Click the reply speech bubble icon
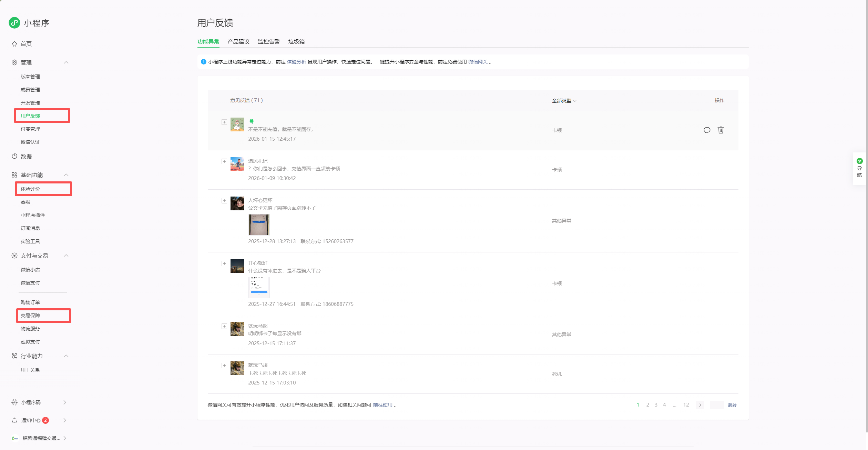The width and height of the screenshot is (868, 450). pyautogui.click(x=707, y=130)
